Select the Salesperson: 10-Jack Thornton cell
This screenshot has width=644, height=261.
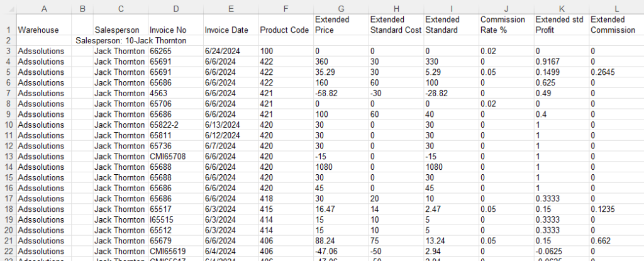pyautogui.click(x=131, y=41)
